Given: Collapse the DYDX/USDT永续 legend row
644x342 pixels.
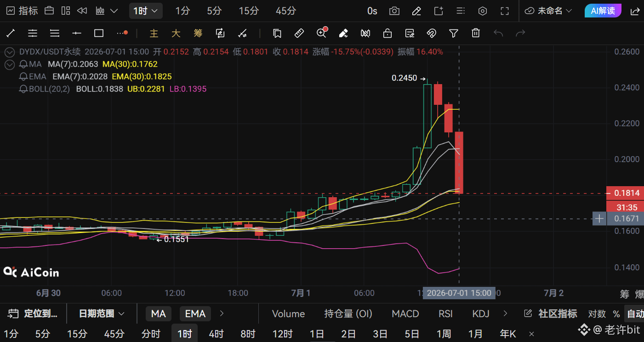Looking at the screenshot, I should point(10,52).
